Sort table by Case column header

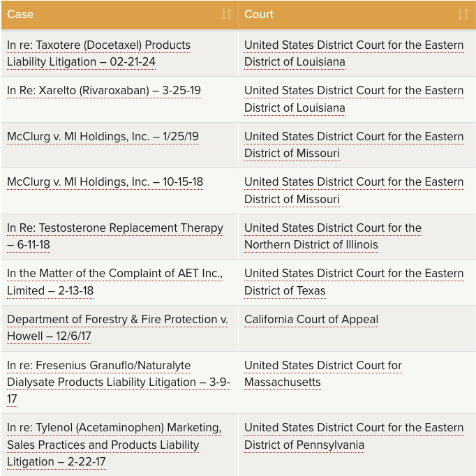coord(105,15)
